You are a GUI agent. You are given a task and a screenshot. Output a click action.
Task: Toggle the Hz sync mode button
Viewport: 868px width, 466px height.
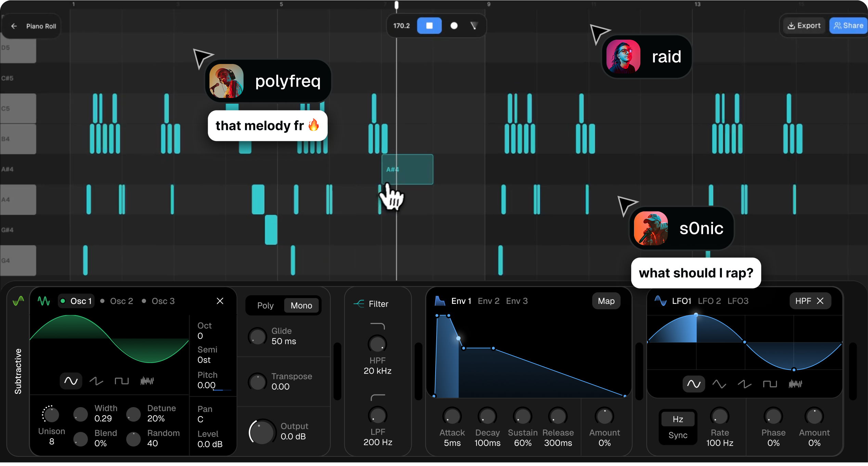pyautogui.click(x=678, y=419)
